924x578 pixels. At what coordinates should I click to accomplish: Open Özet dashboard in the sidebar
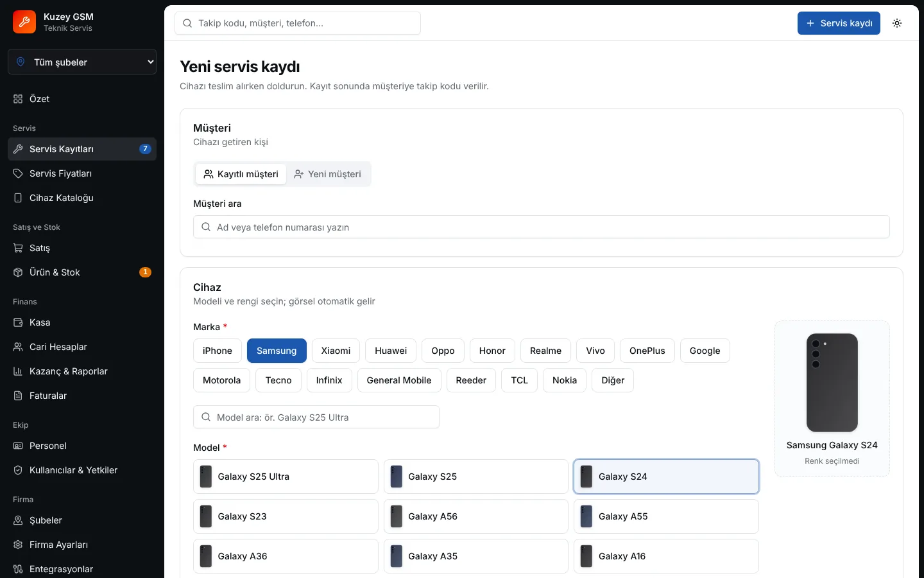[x=82, y=99]
